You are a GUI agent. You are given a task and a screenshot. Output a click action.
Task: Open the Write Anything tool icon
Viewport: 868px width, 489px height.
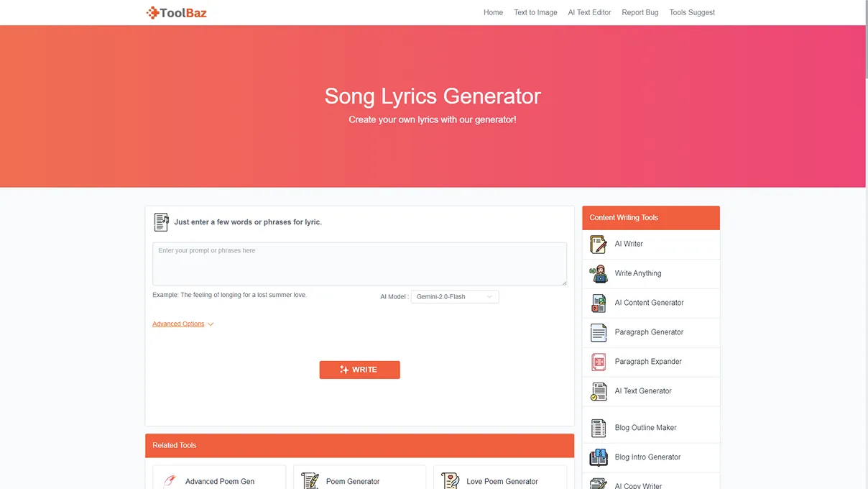pos(598,273)
